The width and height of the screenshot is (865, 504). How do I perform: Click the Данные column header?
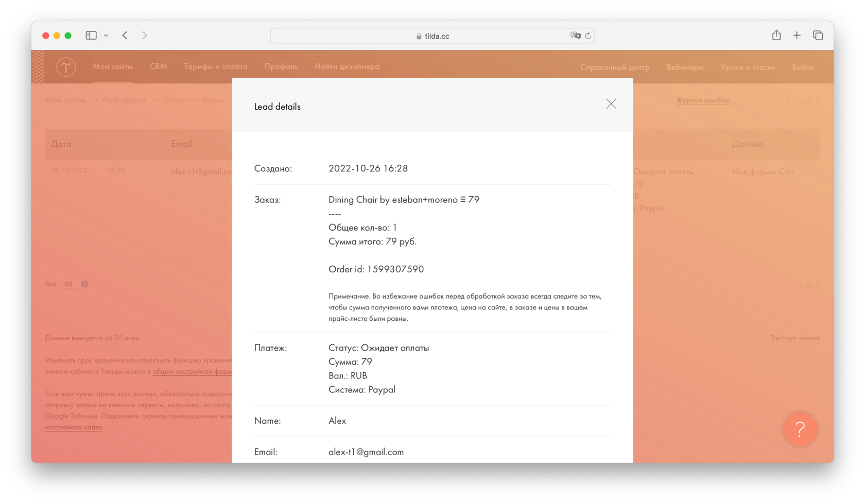click(748, 144)
